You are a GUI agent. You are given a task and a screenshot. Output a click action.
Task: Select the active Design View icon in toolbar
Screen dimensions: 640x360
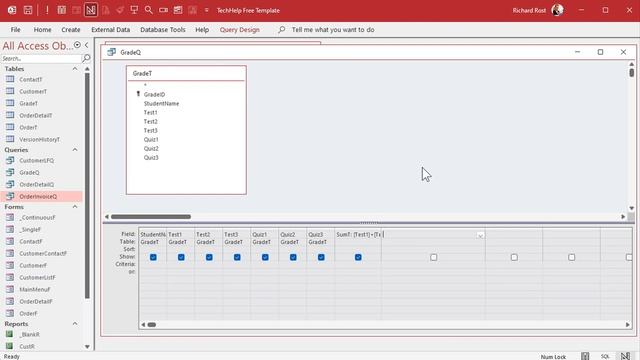pyautogui.click(x=91, y=10)
